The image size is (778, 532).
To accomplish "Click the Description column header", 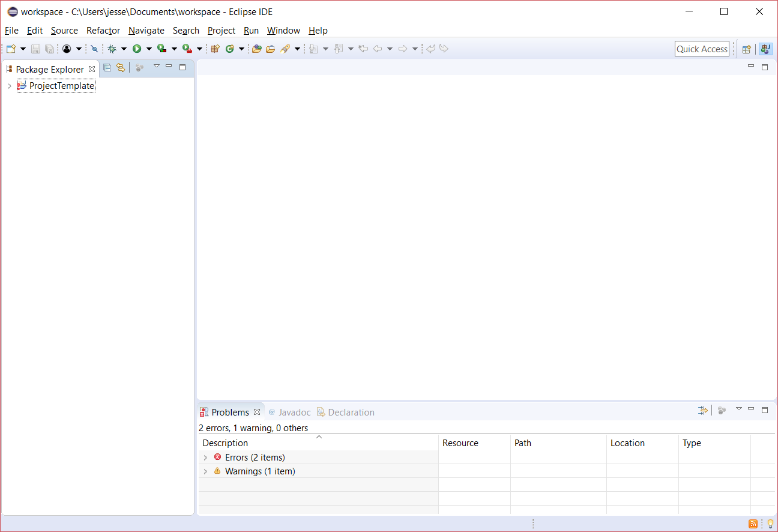I will (225, 443).
